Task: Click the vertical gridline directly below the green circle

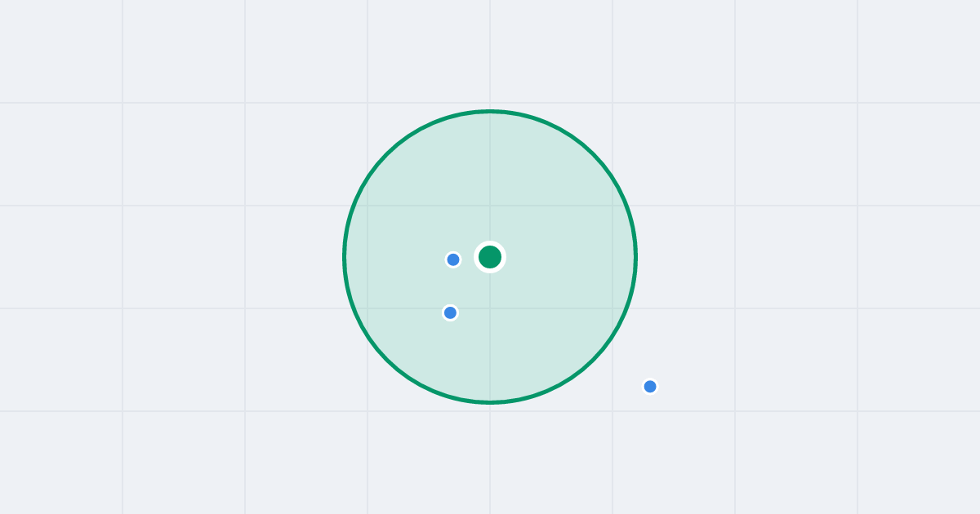Action: (x=490, y=457)
